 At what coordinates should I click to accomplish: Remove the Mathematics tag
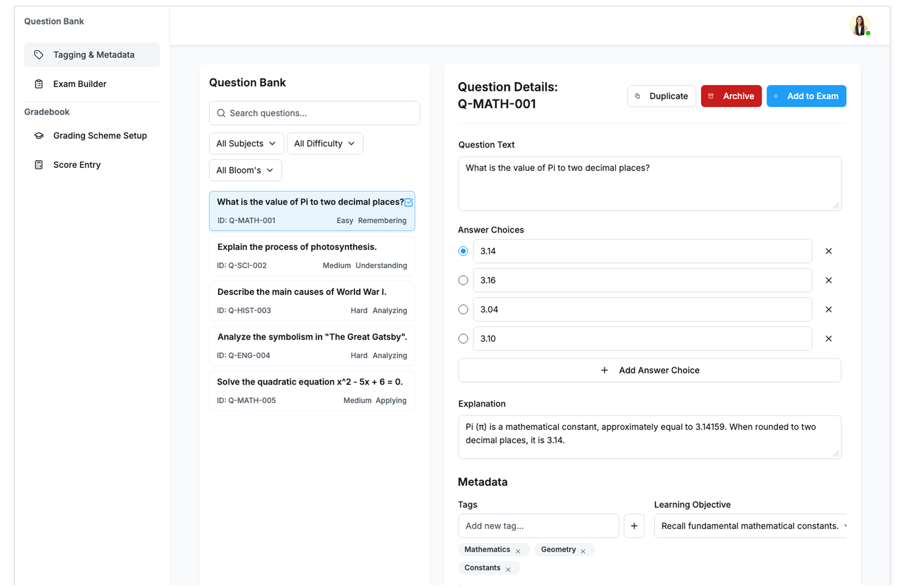tap(518, 551)
